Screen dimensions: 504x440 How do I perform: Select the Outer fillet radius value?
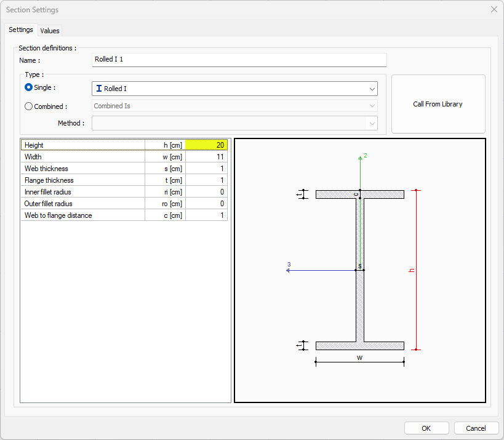(207, 204)
